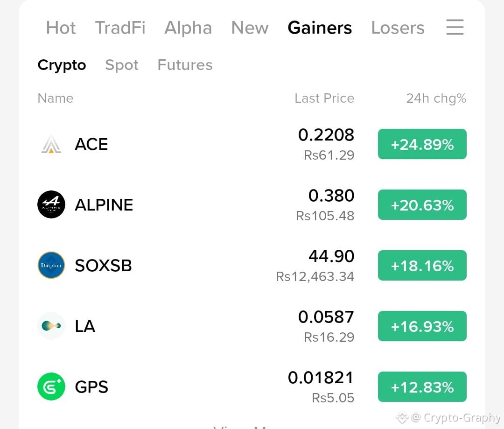Select the Crypto filter
The width and height of the screenshot is (504, 429).
point(62,65)
